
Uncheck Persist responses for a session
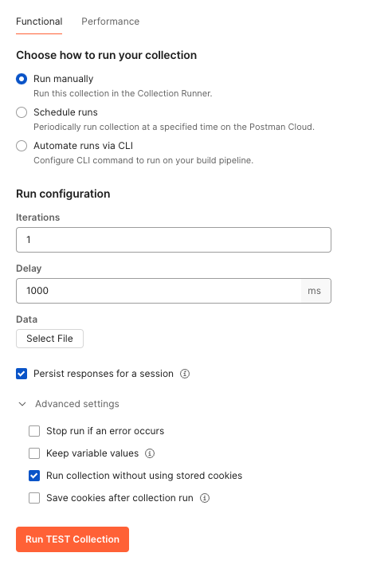pos(22,374)
